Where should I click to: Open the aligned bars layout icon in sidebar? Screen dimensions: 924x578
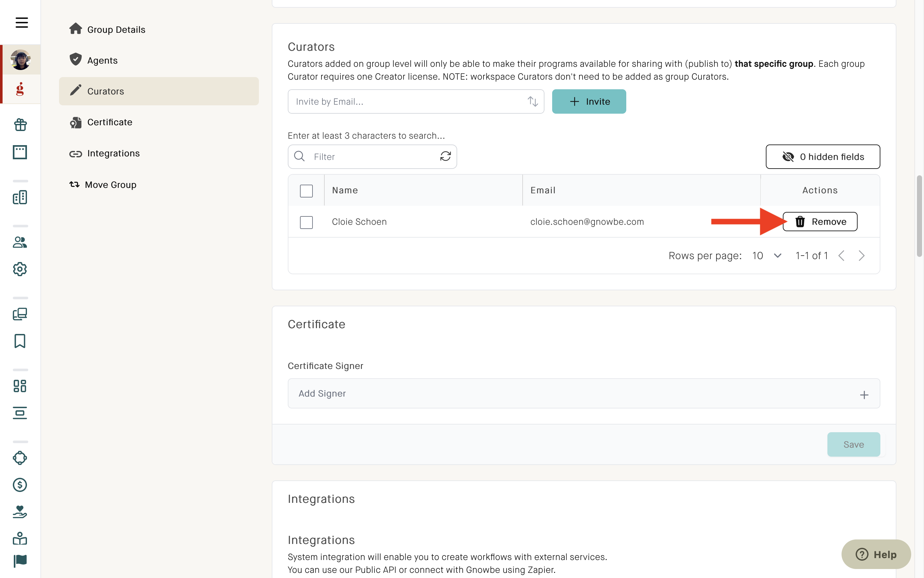click(20, 413)
